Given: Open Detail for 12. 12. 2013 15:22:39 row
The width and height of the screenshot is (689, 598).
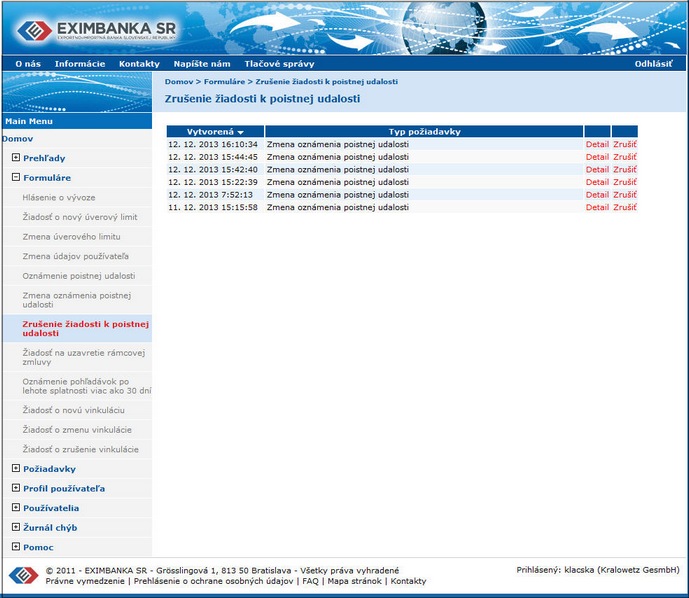Looking at the screenshot, I should pos(597,182).
